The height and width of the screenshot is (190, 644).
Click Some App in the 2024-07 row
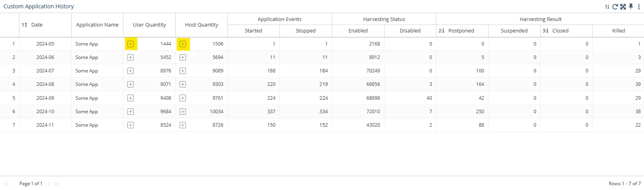pyautogui.click(x=87, y=71)
